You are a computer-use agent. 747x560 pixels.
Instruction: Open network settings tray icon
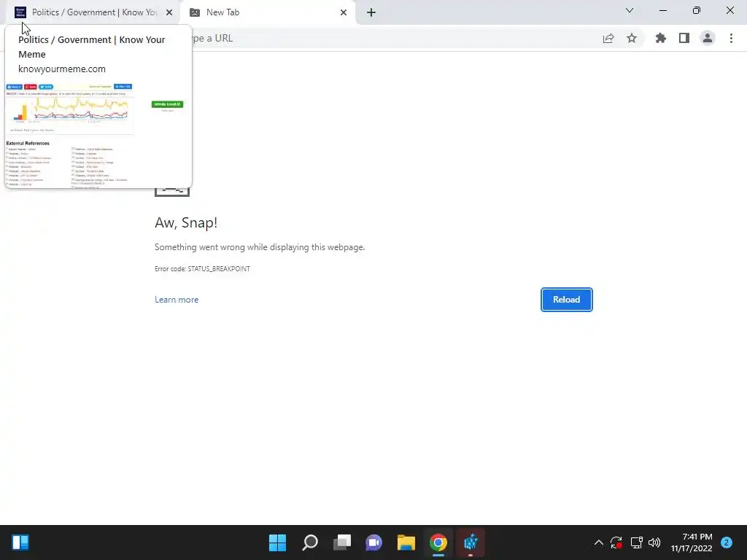pyautogui.click(x=636, y=542)
